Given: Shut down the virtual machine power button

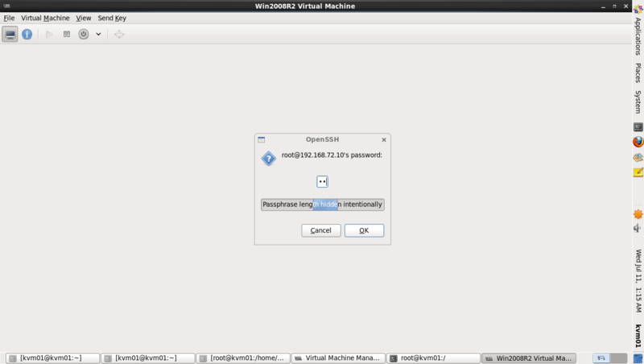Looking at the screenshot, I should (84, 34).
